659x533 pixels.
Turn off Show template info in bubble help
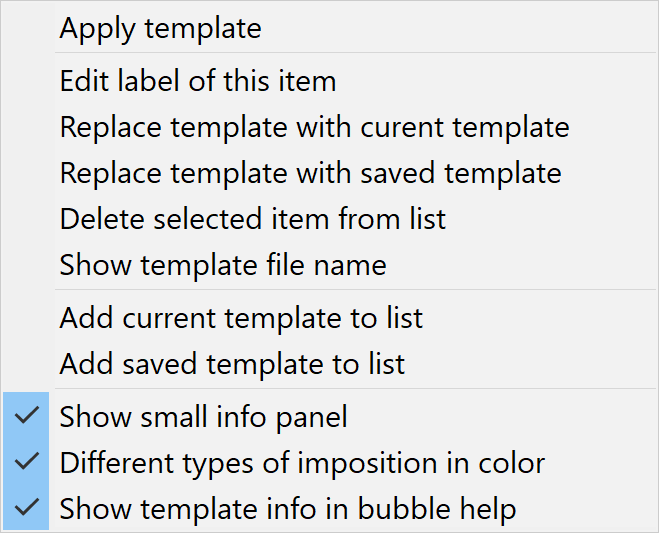click(287, 509)
